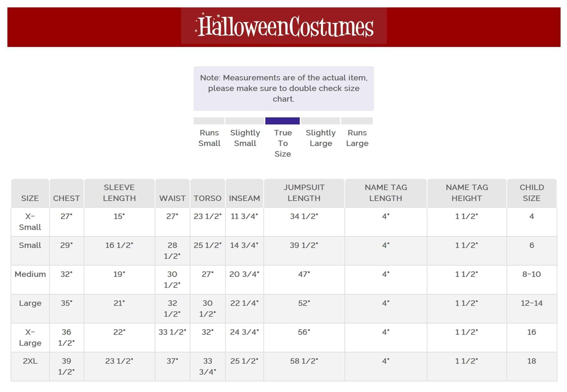This screenshot has width=567, height=392.
Task: Select the True To Size fit segment
Action: point(282,121)
